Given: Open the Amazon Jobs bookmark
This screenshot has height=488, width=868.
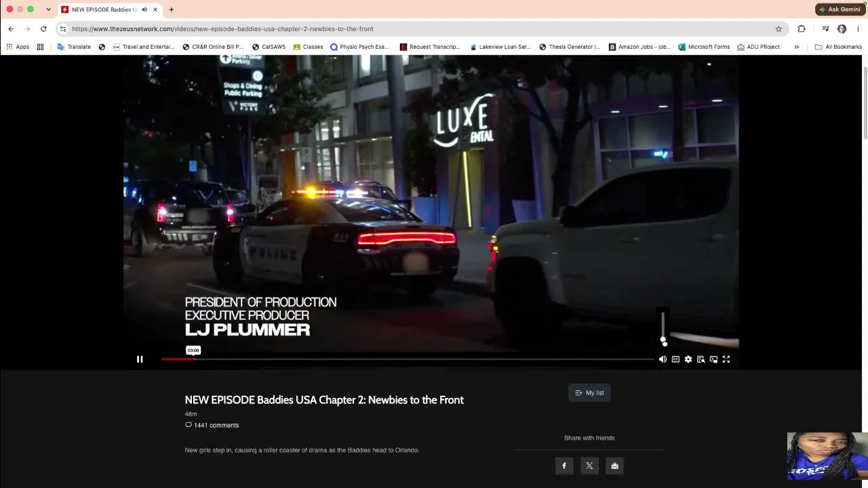Looking at the screenshot, I should tap(639, 47).
